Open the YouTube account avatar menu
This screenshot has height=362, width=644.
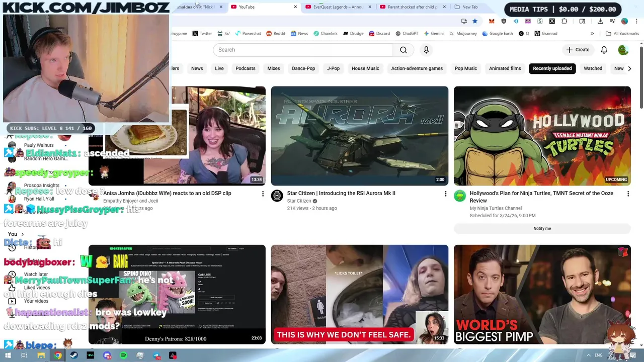pyautogui.click(x=623, y=50)
